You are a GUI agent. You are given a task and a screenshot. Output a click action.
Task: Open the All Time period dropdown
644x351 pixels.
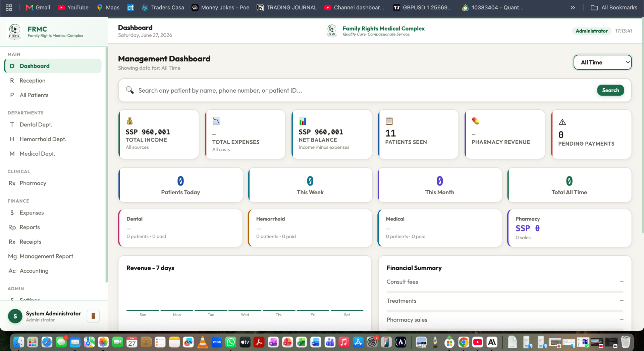pyautogui.click(x=603, y=62)
